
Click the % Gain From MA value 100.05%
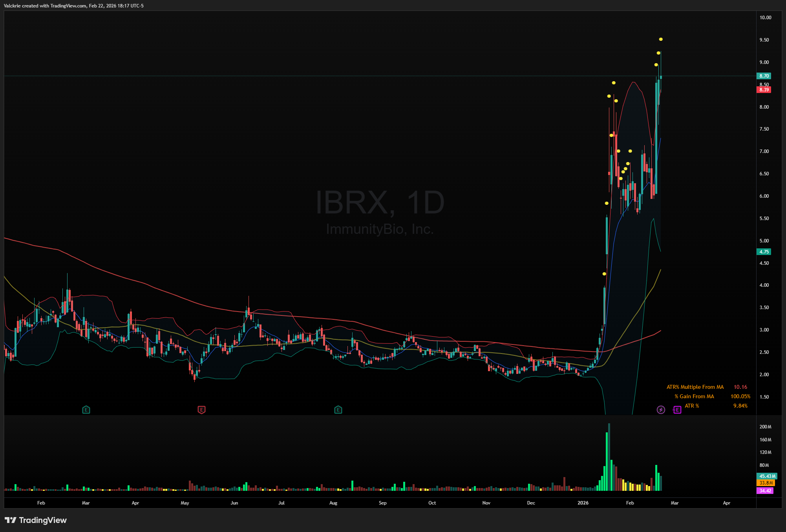point(740,397)
